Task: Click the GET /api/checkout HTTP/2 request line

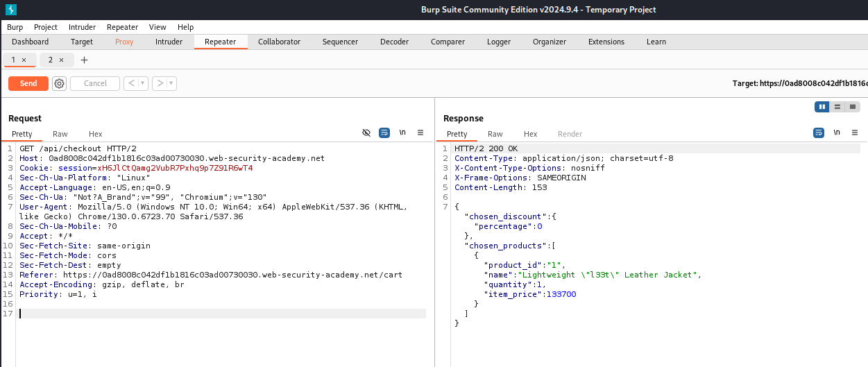Action: pos(78,148)
